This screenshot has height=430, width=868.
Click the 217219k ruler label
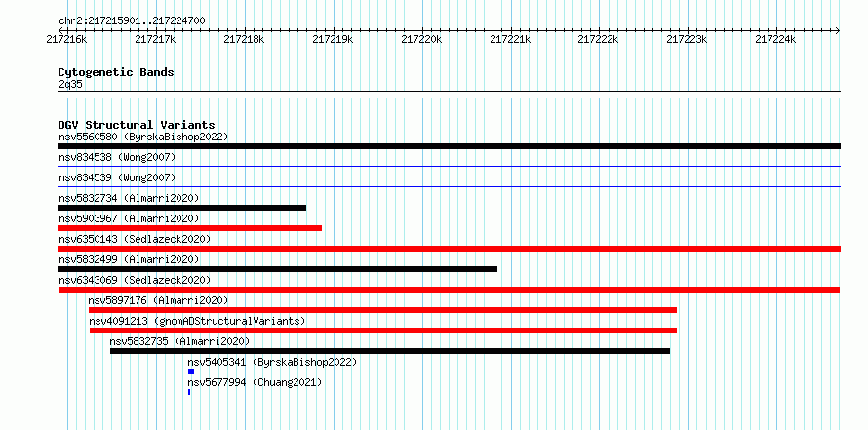click(333, 39)
